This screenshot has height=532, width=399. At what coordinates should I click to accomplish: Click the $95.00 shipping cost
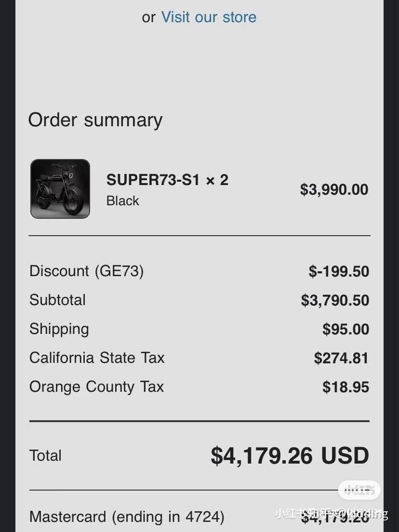346,329
